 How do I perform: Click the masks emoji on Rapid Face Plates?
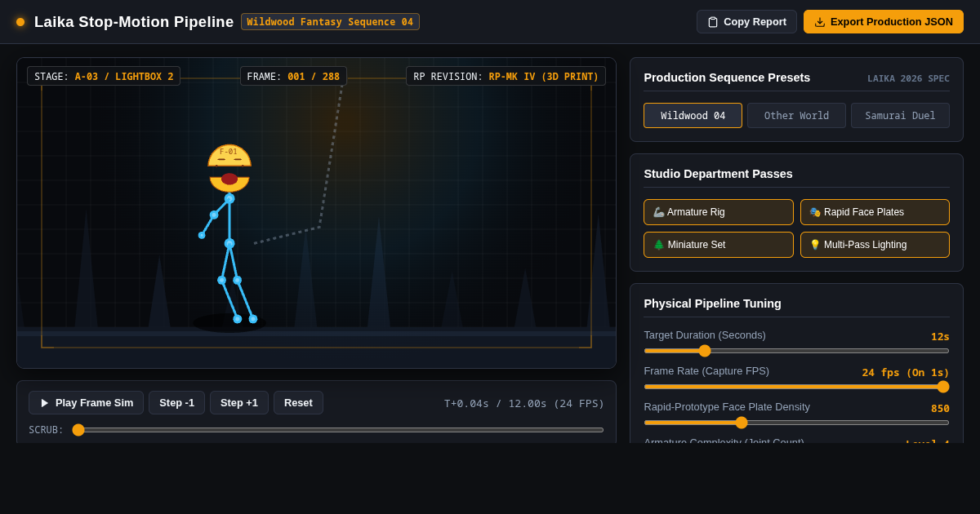pyautogui.click(x=815, y=212)
